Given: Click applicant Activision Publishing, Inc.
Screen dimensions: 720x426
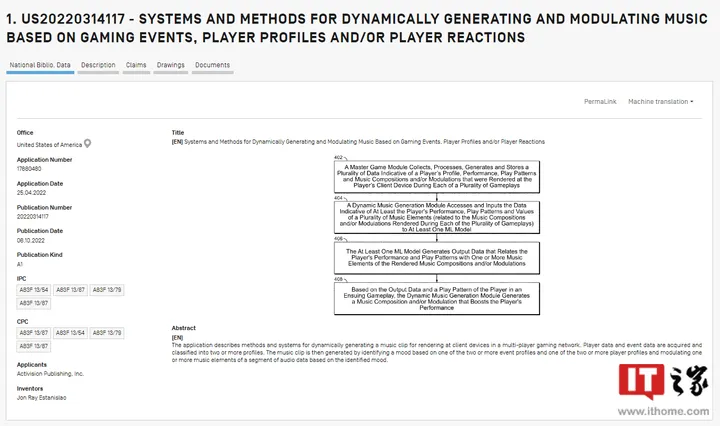Looking at the screenshot, I should click(50, 374).
